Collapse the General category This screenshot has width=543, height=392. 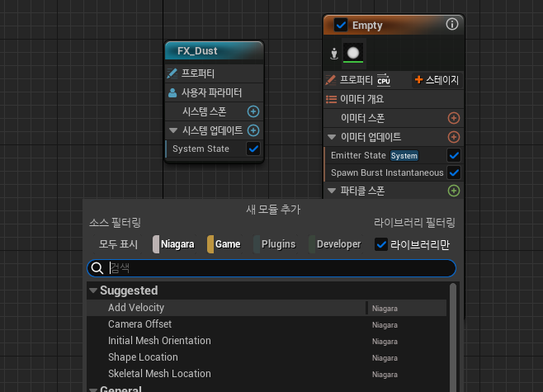tap(92, 390)
